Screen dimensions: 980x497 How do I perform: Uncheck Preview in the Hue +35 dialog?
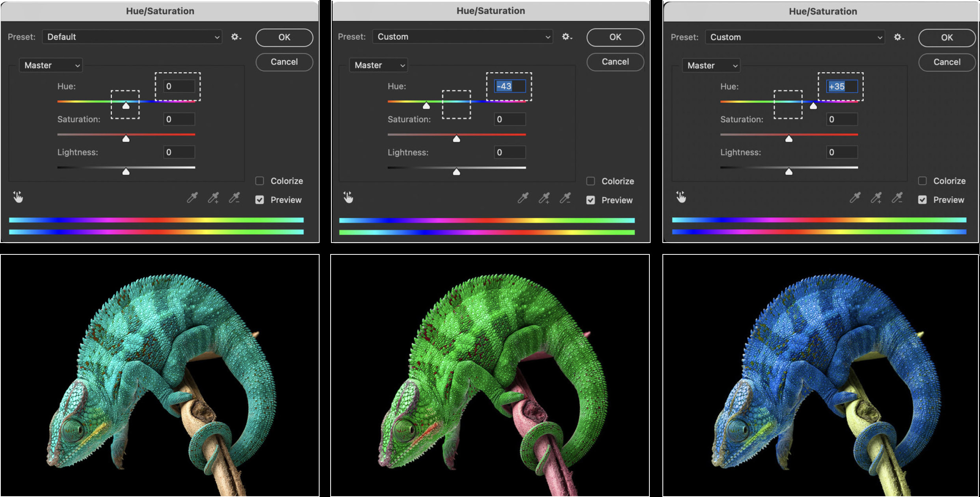point(922,200)
